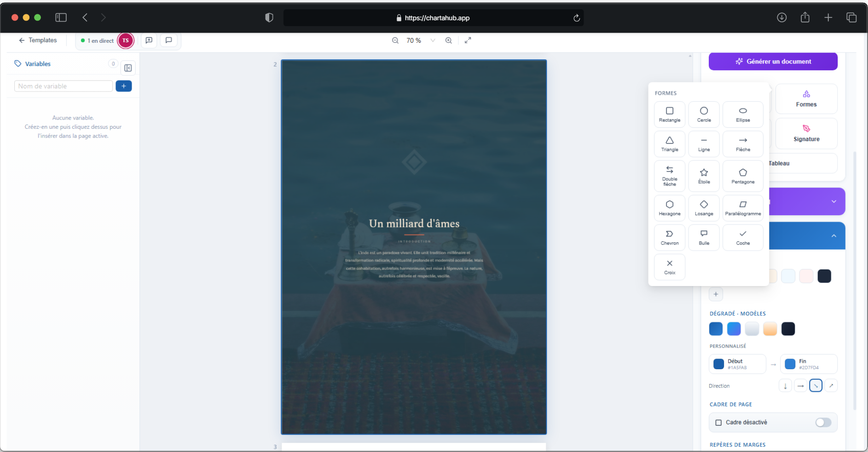The image size is (868, 452).
Task: Zoom out with the minus magnifier
Action: (x=395, y=40)
